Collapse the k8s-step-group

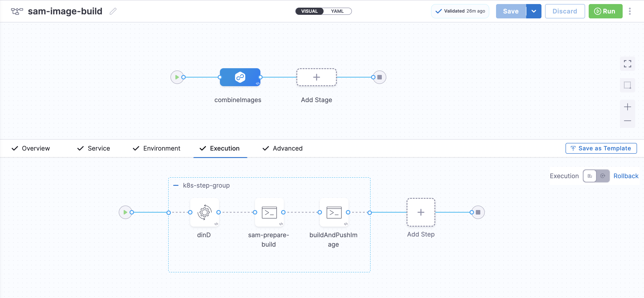point(176,185)
